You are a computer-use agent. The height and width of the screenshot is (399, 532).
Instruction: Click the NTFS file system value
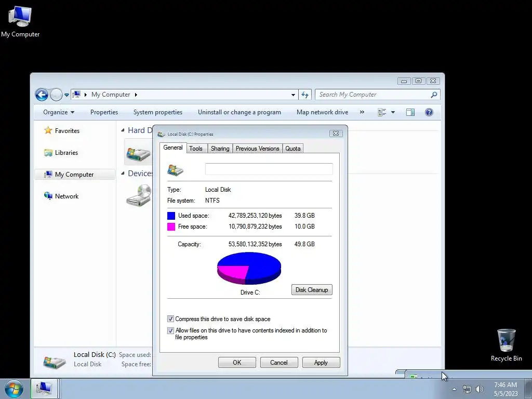point(212,201)
